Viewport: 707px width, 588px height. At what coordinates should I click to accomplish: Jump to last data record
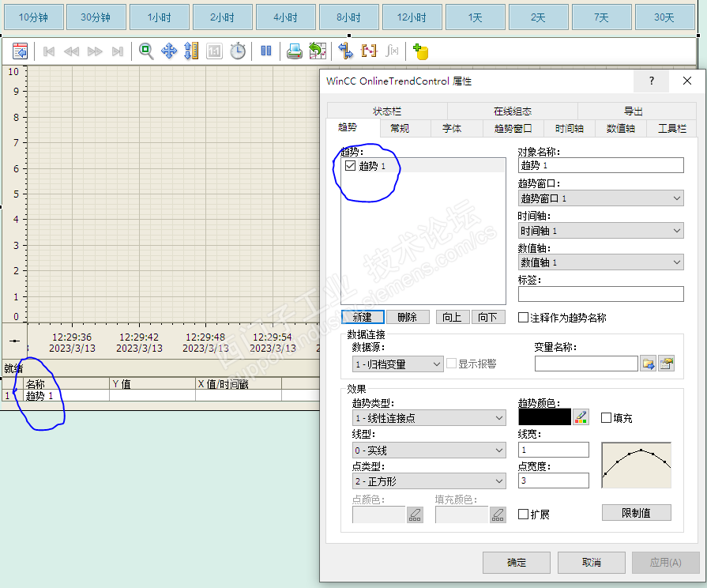pyautogui.click(x=118, y=51)
